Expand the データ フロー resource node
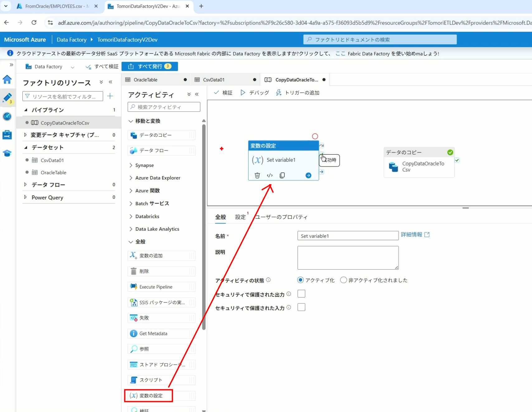532x412 pixels. tap(26, 185)
